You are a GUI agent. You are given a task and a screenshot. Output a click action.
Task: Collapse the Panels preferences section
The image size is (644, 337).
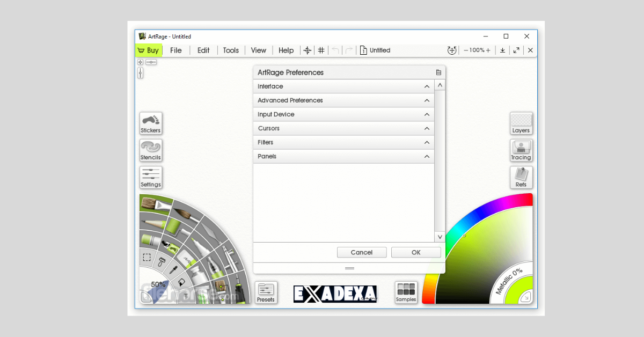point(427,156)
